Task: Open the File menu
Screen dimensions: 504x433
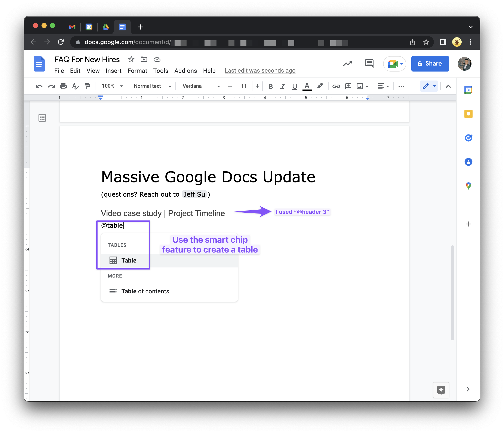Action: pyautogui.click(x=59, y=71)
